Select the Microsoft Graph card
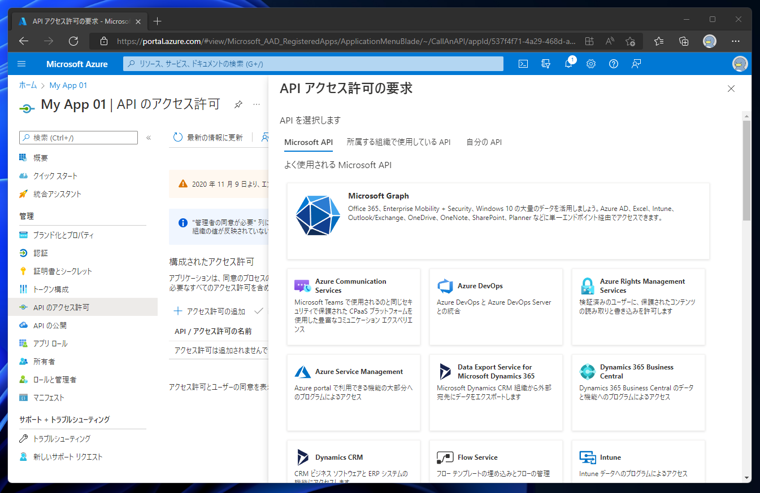Image resolution: width=760 pixels, height=493 pixels. [498, 221]
